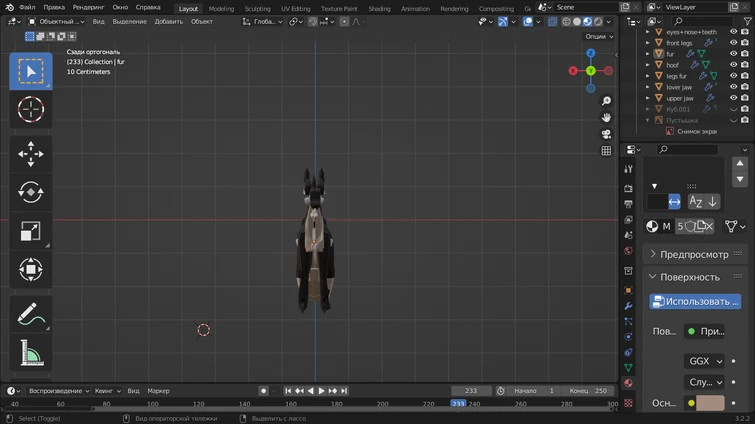Open the Опции viewport options button

pyautogui.click(x=599, y=36)
